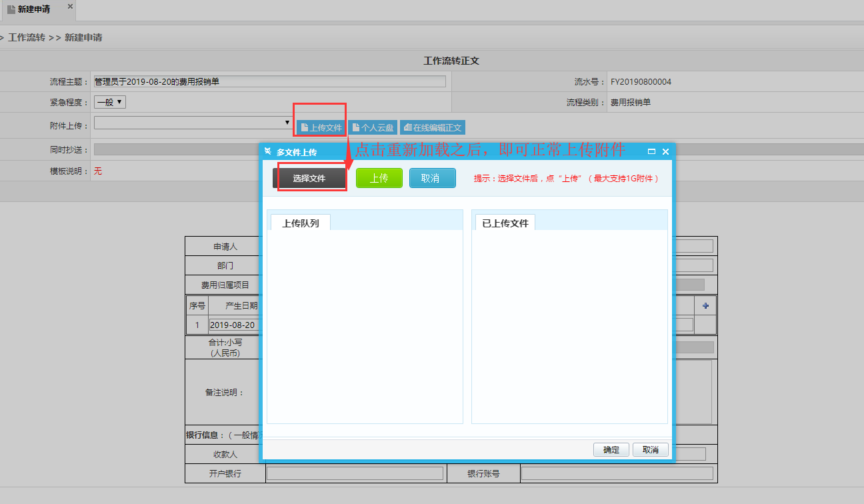
Task: Close the 新建申请 tab
Action: pyautogui.click(x=70, y=7)
